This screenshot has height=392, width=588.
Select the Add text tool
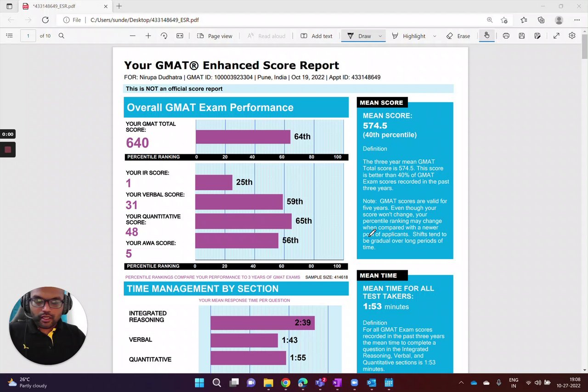[x=317, y=36]
